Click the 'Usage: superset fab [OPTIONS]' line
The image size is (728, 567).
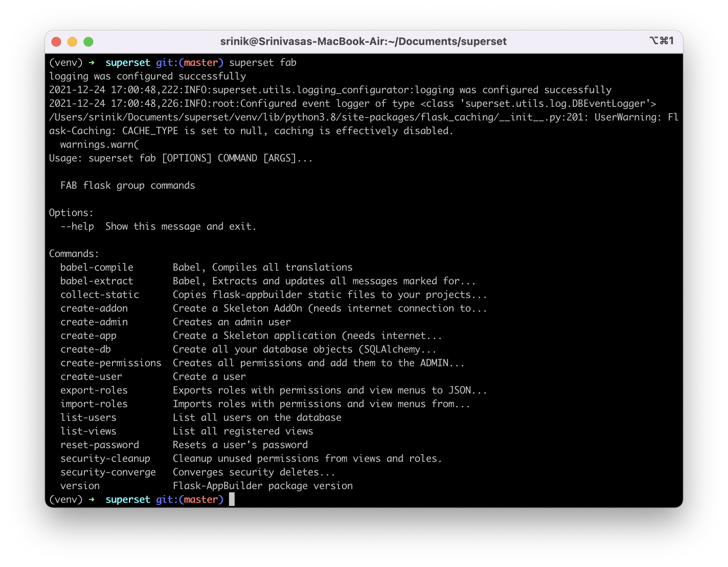(181, 158)
